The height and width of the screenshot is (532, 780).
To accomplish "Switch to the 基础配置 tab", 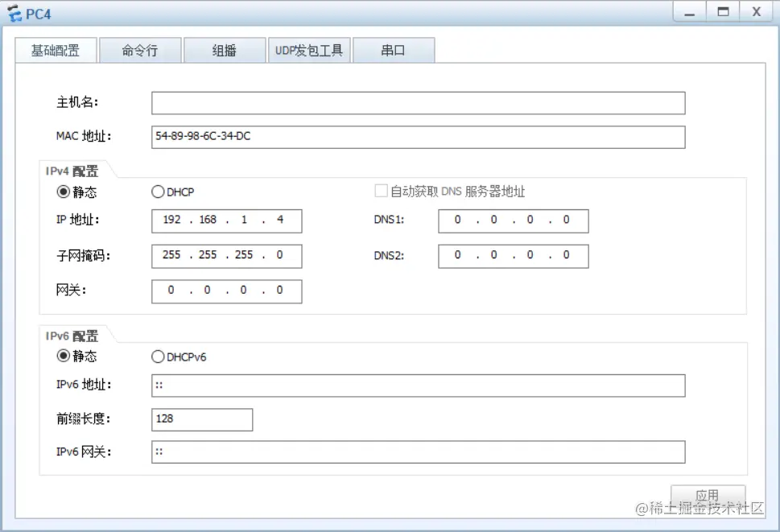I will pyautogui.click(x=56, y=50).
